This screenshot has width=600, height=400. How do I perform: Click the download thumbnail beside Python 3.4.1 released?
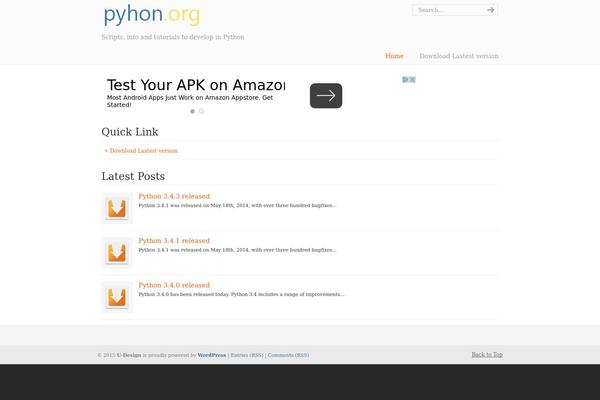pyautogui.click(x=117, y=253)
